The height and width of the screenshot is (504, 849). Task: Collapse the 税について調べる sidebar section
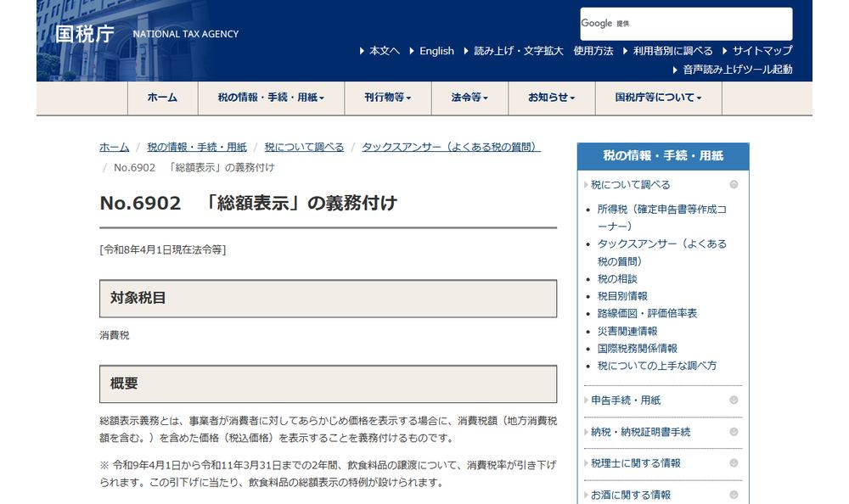[630, 185]
